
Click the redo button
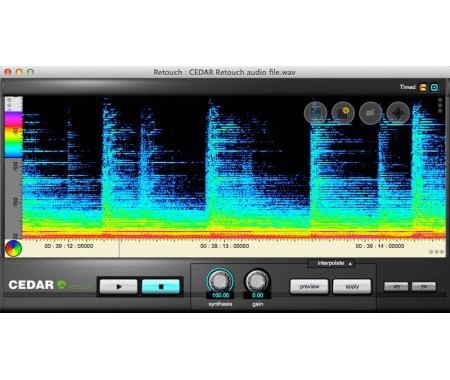(x=424, y=287)
